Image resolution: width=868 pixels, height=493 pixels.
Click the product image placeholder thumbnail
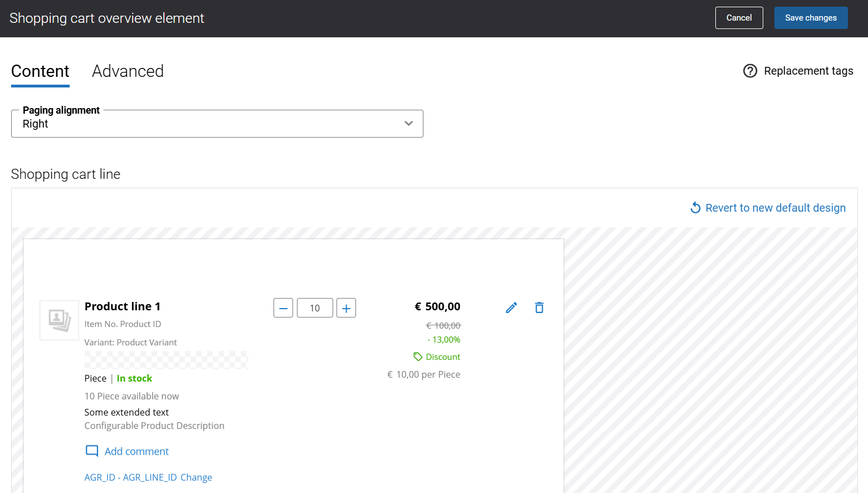tap(59, 320)
